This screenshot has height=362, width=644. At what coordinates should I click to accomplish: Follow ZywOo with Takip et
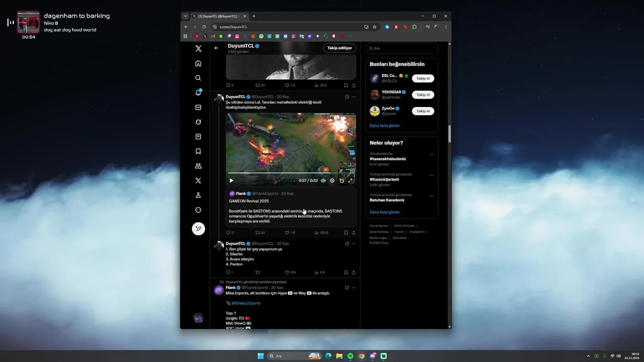423,111
